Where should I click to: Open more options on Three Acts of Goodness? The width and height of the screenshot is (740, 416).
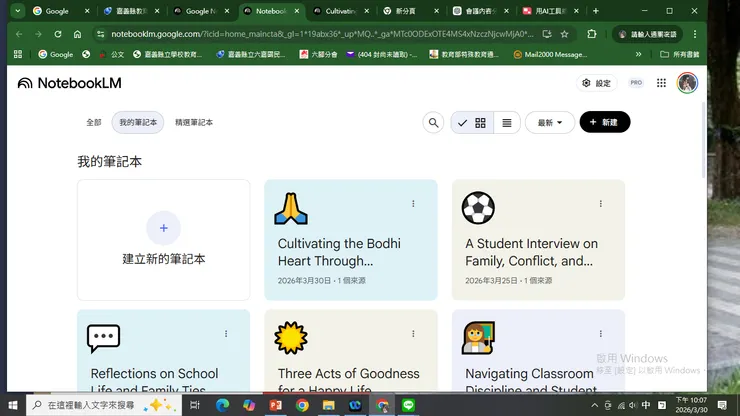click(x=413, y=334)
